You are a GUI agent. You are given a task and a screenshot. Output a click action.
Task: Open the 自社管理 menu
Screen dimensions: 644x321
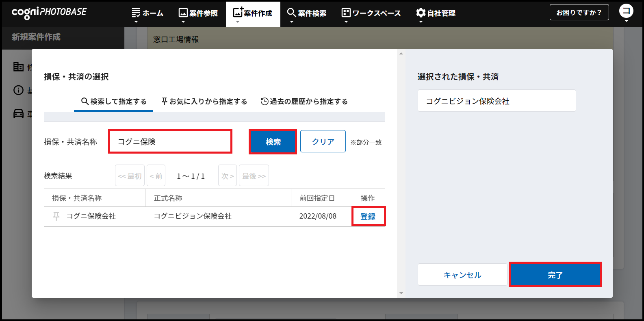pyautogui.click(x=436, y=14)
